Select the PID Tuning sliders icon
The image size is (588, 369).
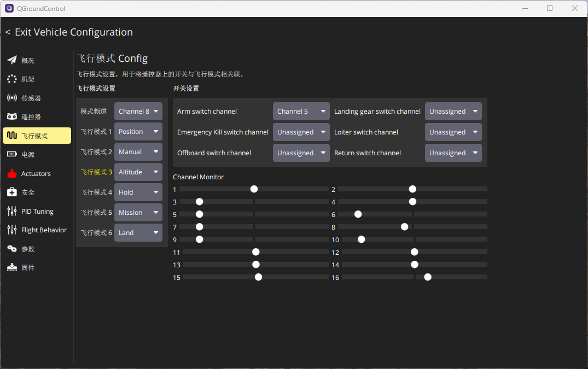pyautogui.click(x=12, y=212)
